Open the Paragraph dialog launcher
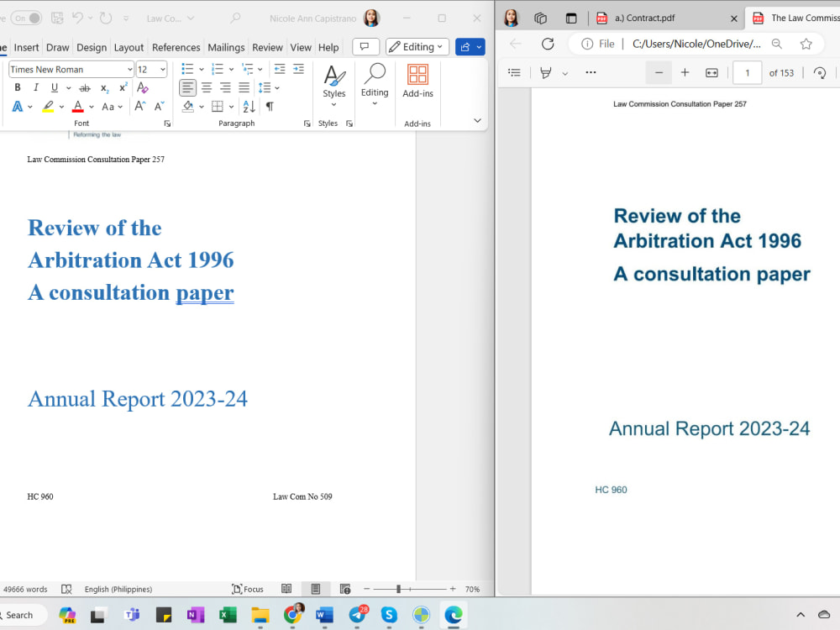This screenshot has height=630, width=840. (x=307, y=123)
